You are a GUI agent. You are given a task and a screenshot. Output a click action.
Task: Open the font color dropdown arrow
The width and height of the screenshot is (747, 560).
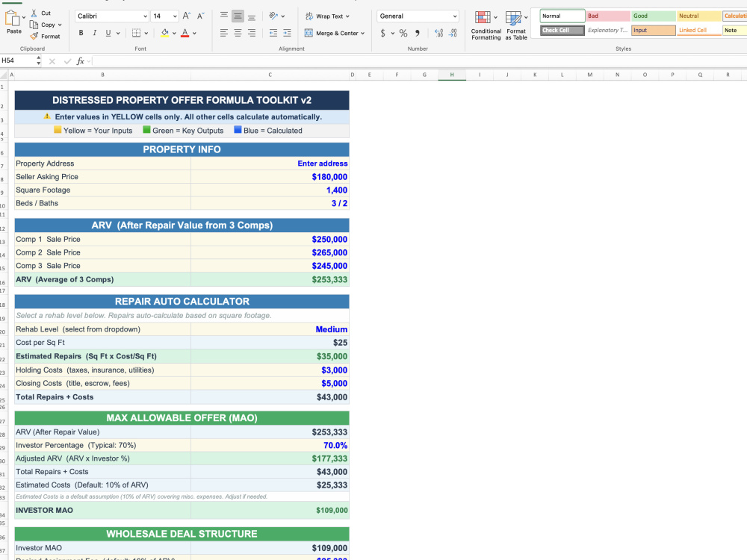tap(194, 34)
